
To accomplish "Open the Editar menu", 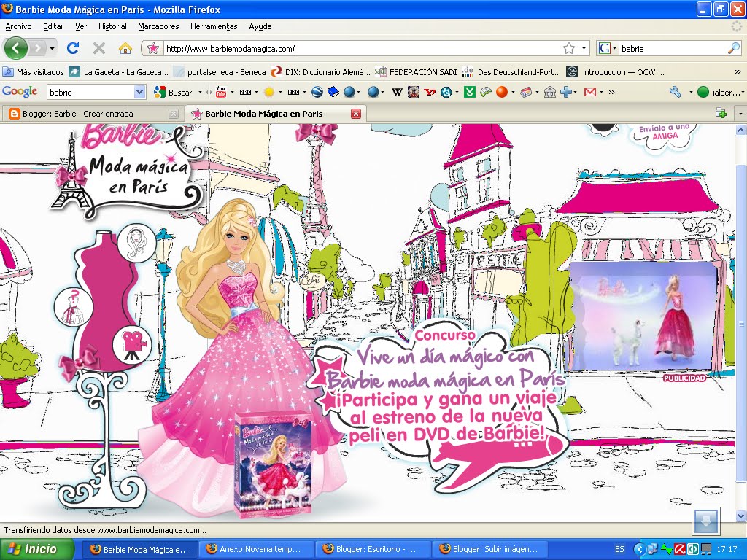I will [53, 26].
